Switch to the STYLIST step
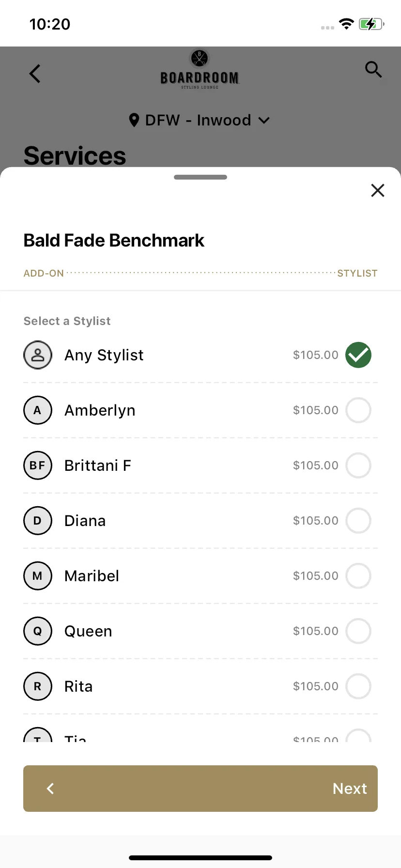Image resolution: width=401 pixels, height=868 pixels. point(357,273)
